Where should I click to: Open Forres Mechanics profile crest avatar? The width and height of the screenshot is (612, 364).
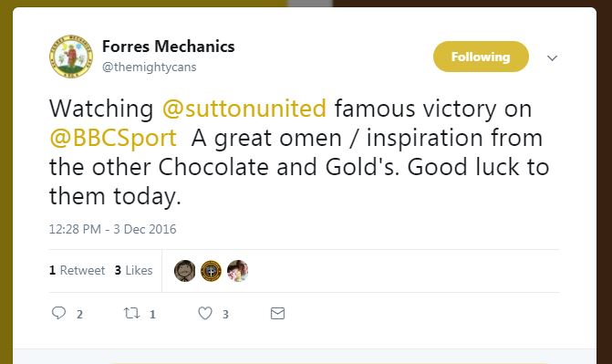click(71, 57)
